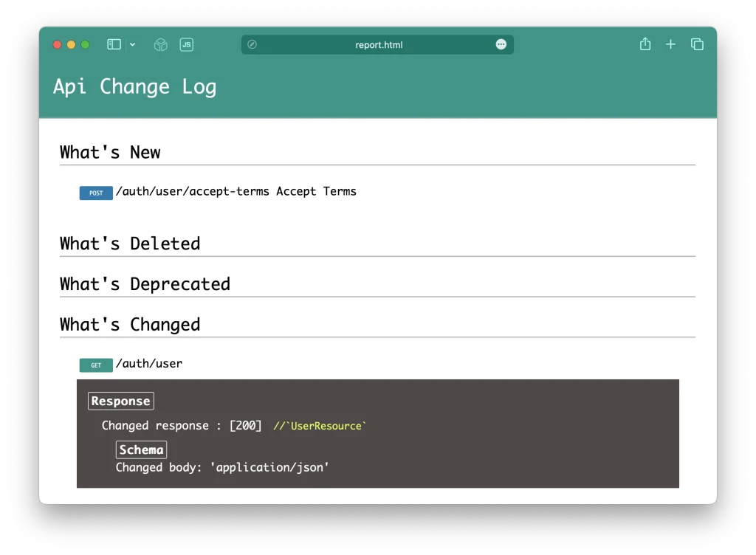Image resolution: width=756 pixels, height=555 pixels.
Task: Collapse the What's Changed section
Action: [x=130, y=324]
